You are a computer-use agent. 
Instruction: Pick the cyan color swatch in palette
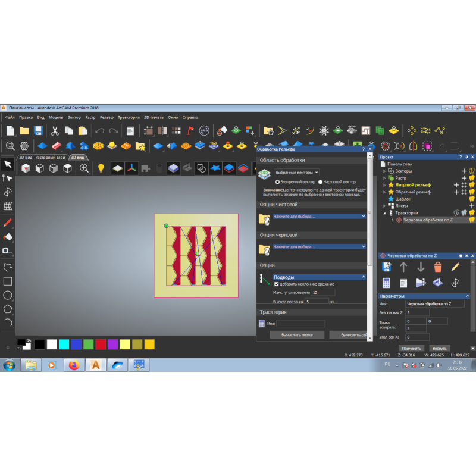64,344
